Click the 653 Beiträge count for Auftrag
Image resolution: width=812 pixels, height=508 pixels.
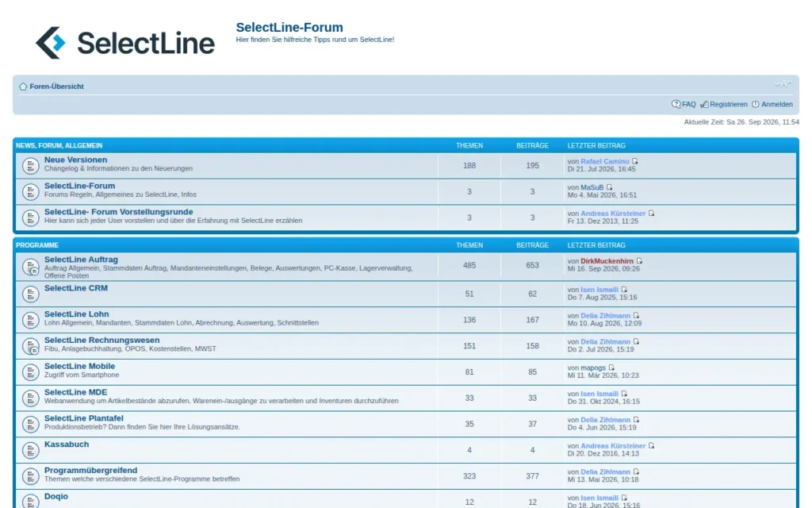click(532, 265)
